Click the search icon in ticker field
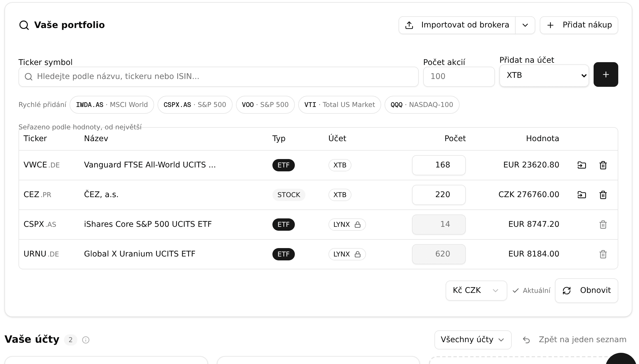Image resolution: width=639 pixels, height=364 pixels. (x=29, y=76)
